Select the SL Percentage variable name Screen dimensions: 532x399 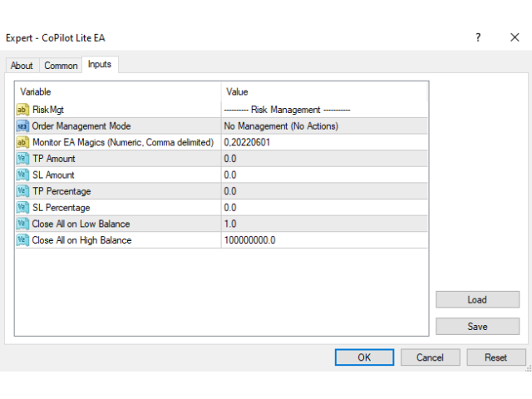click(61, 207)
